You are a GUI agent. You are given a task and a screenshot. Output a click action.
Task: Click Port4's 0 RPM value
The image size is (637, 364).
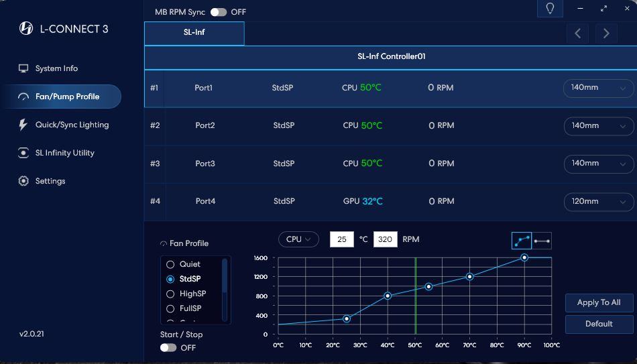click(442, 202)
